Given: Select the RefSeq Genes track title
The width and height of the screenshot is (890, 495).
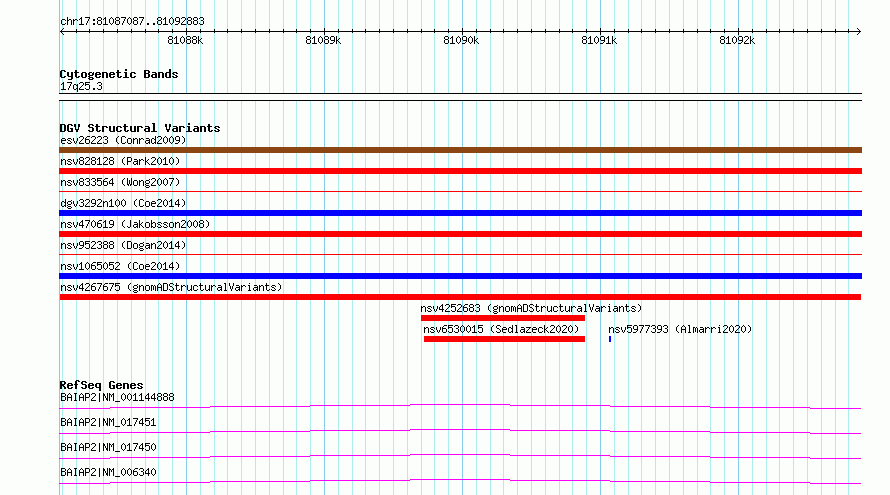Looking at the screenshot, I should pyautogui.click(x=101, y=385).
